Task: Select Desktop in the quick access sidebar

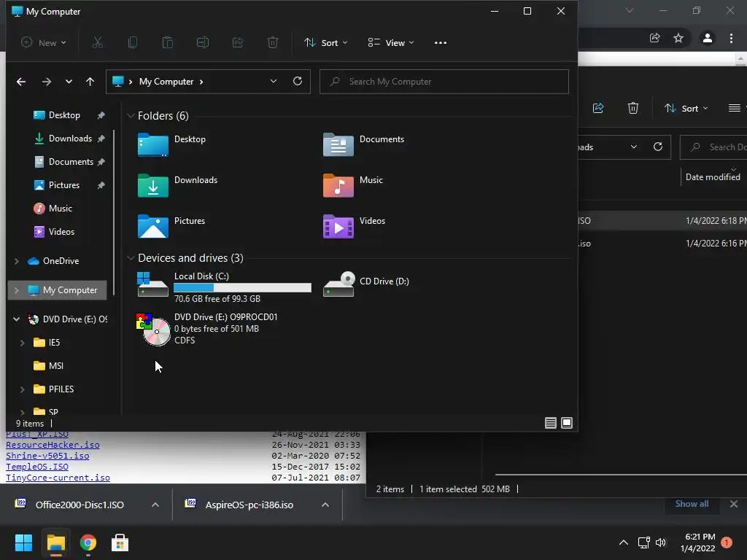Action: 64,114
